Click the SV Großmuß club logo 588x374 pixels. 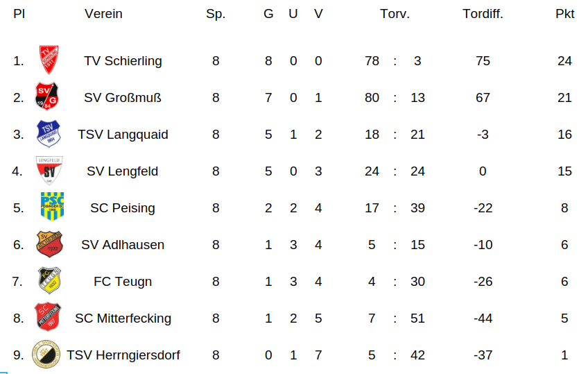click(49, 97)
